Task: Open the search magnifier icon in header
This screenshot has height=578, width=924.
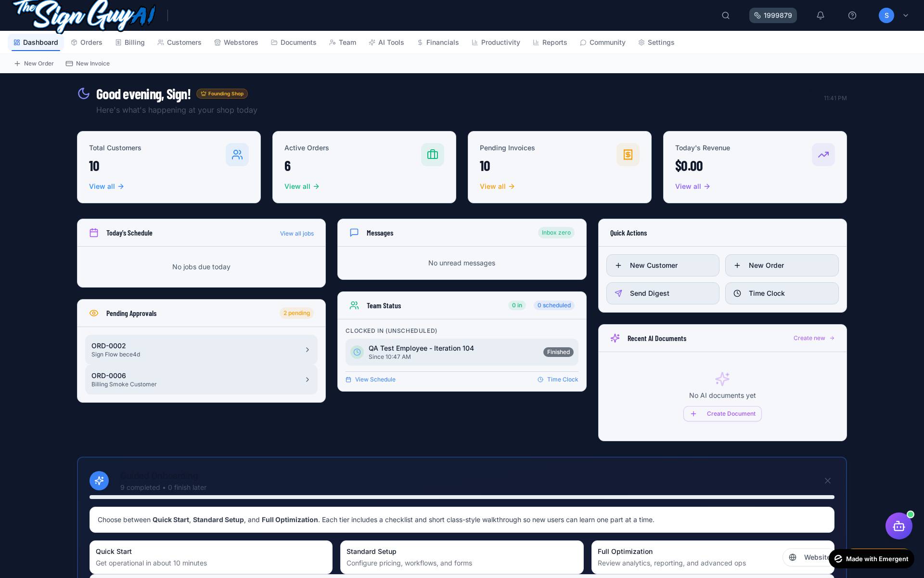Action: click(726, 15)
